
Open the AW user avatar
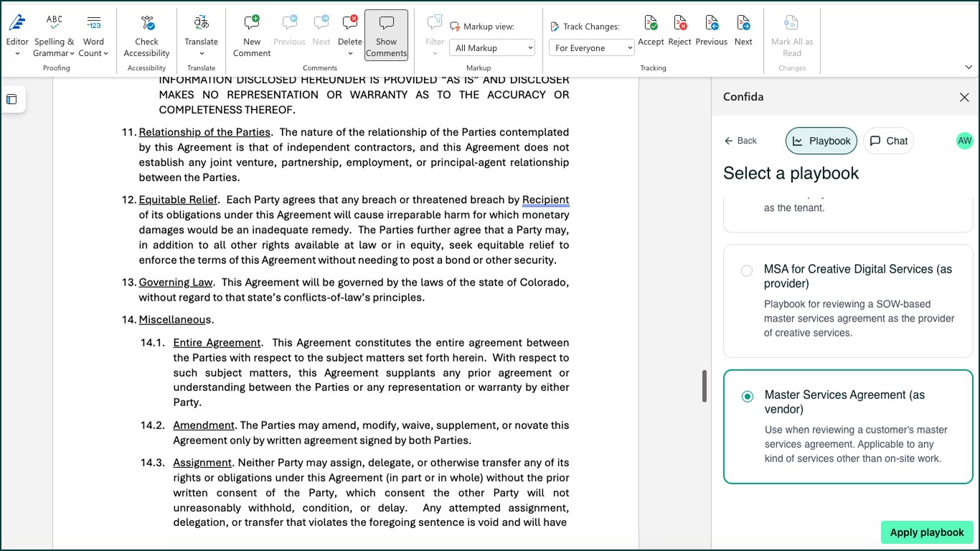coord(964,141)
